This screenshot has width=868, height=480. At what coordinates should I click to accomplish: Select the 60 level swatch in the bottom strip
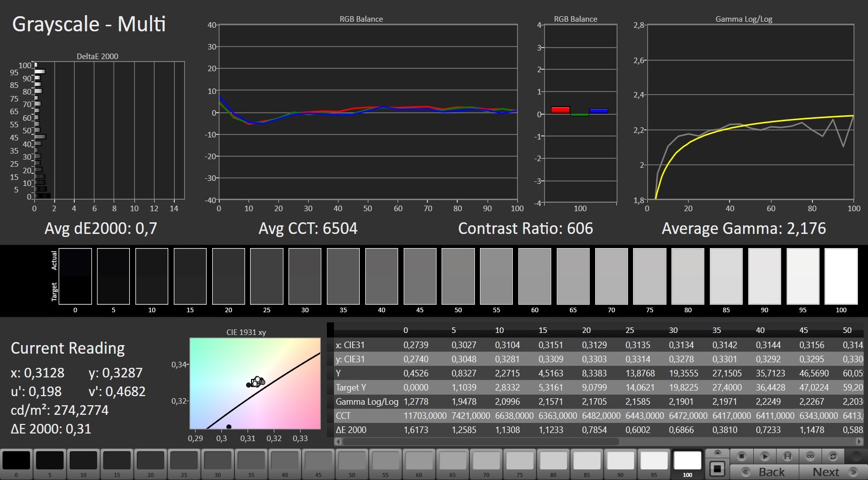(x=419, y=463)
